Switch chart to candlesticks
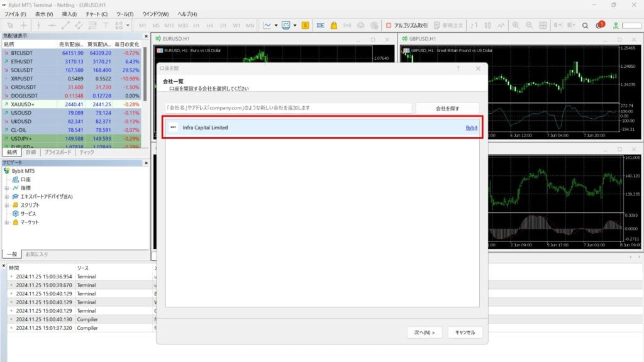This screenshot has width=644, height=362. pyautogui.click(x=487, y=25)
